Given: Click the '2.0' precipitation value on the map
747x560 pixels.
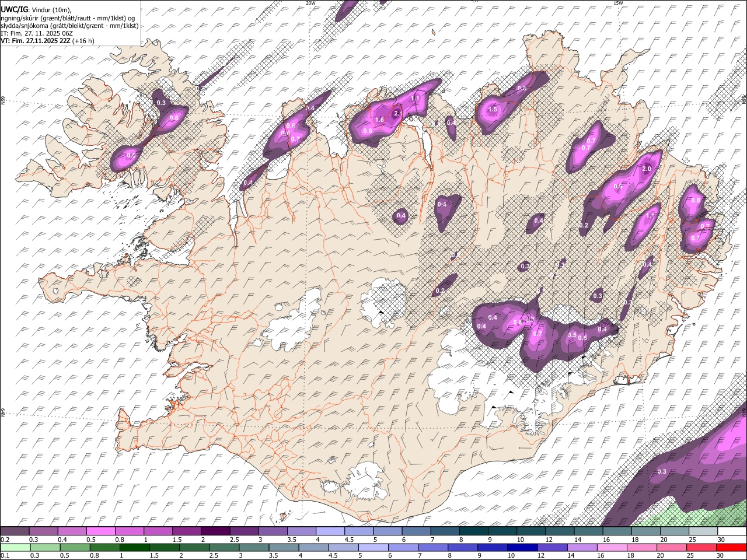Looking at the screenshot, I should tap(647, 169).
